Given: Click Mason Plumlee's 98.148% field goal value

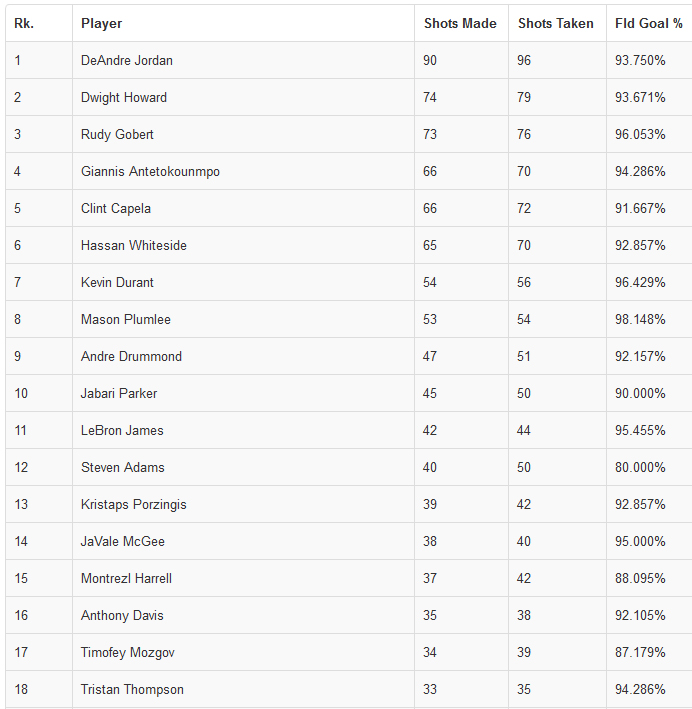Looking at the screenshot, I should click(640, 319).
